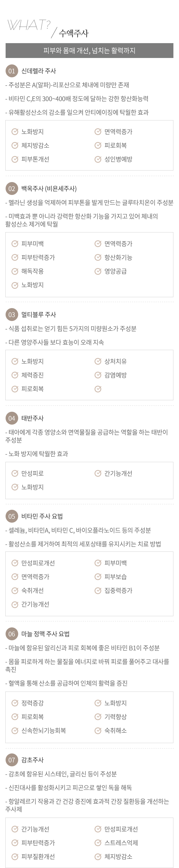Click the 04 badge beside 태반주사

coord(12,418)
